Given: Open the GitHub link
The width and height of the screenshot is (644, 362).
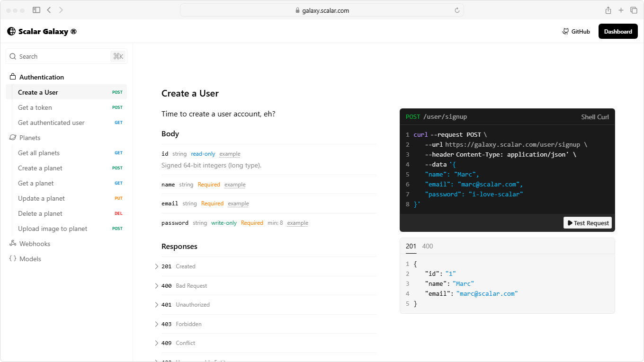Looking at the screenshot, I should tap(576, 31).
